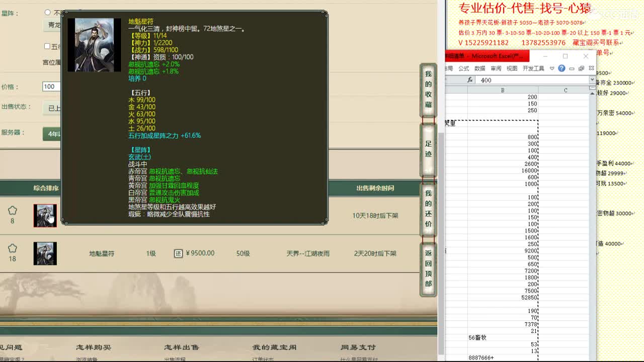Viewport: 644px width, 362px height.
Task: Select Excel column B header
Action: click(503, 90)
